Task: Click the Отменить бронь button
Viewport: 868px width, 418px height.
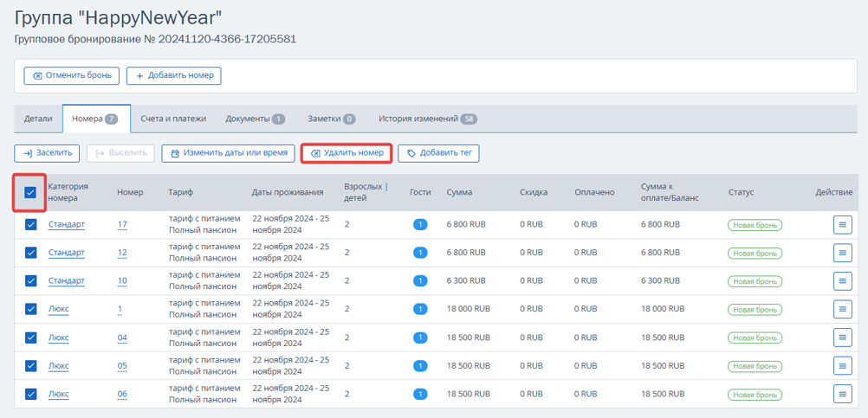Action: (71, 76)
